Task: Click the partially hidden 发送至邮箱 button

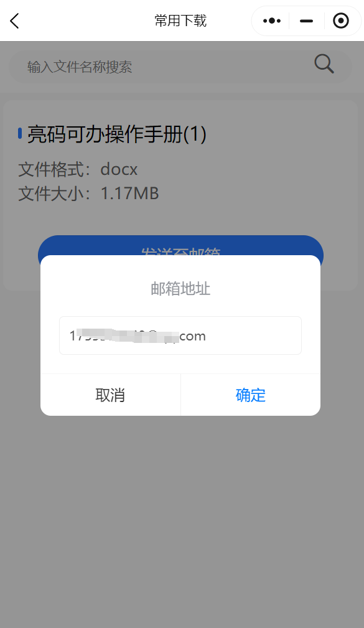Action: click(x=180, y=245)
